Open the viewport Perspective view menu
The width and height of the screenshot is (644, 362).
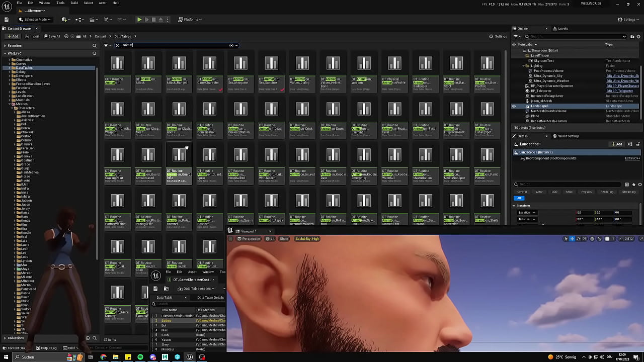(x=249, y=239)
